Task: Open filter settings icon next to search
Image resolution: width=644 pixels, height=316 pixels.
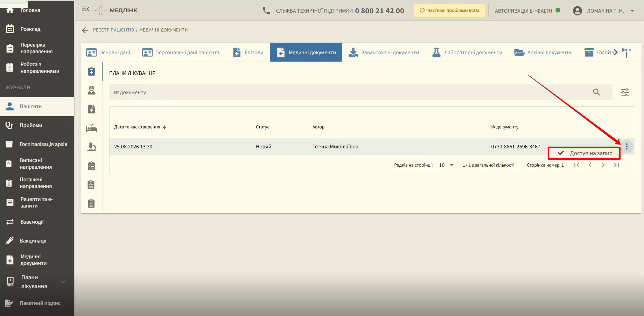Action: click(625, 92)
